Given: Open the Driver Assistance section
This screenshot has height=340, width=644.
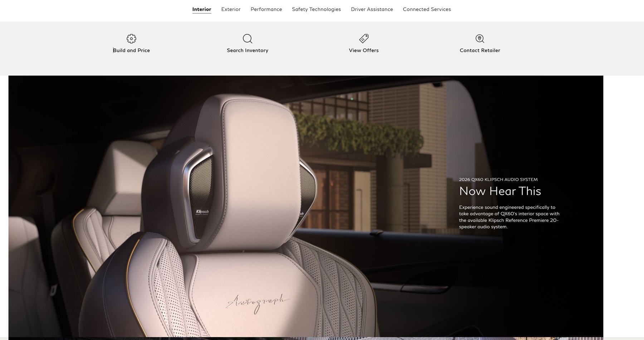Looking at the screenshot, I should click(372, 9).
